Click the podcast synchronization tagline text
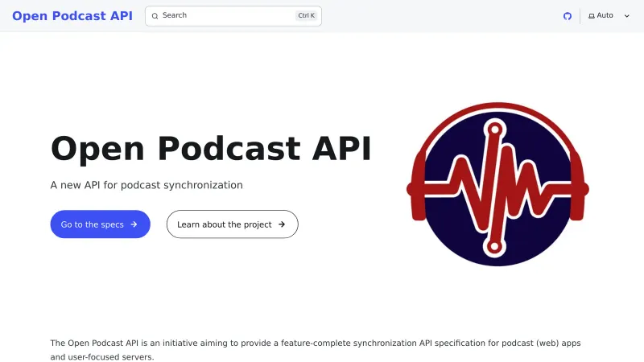 (147, 185)
